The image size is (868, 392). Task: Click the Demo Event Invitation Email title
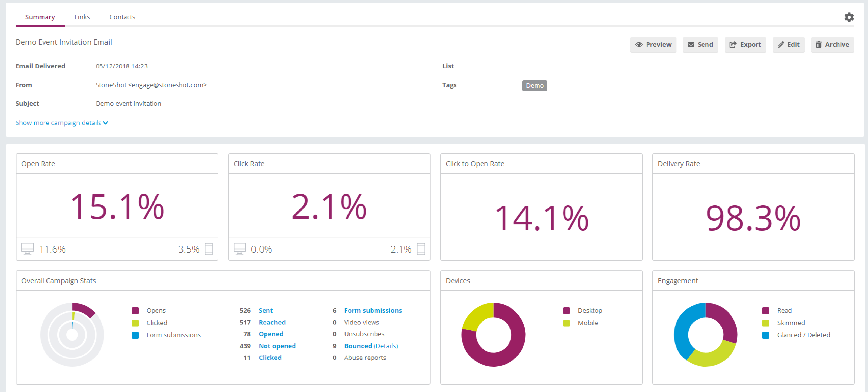(x=64, y=42)
